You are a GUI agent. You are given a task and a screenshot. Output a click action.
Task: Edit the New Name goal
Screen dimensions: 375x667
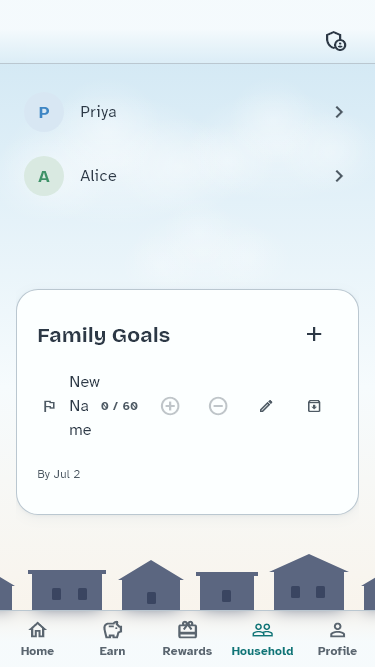coord(266,406)
